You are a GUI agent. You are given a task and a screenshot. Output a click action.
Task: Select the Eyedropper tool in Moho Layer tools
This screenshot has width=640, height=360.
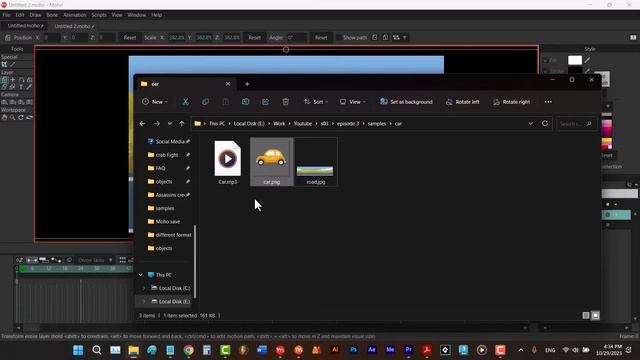pos(29,87)
